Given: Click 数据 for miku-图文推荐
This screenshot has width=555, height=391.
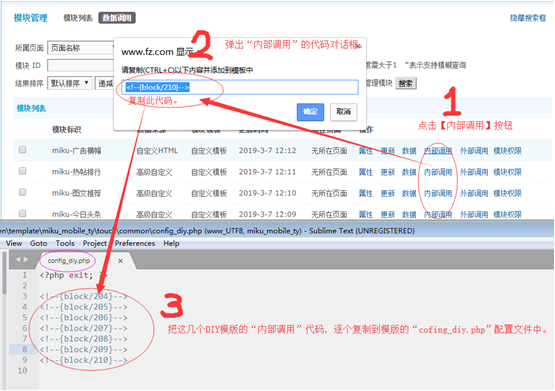Looking at the screenshot, I should tap(409, 193).
